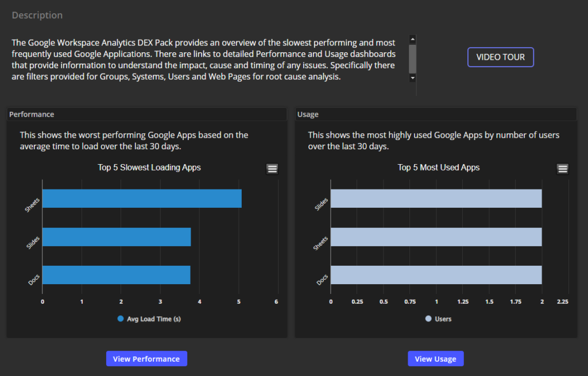Screen dimensions: 588x376
Task: Click the Performance panel header
Action: (147, 114)
